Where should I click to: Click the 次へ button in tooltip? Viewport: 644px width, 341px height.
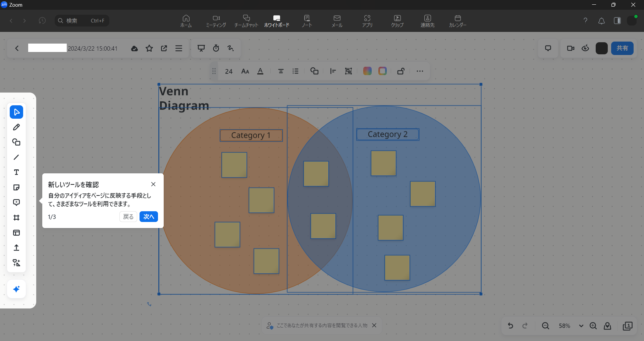click(149, 217)
